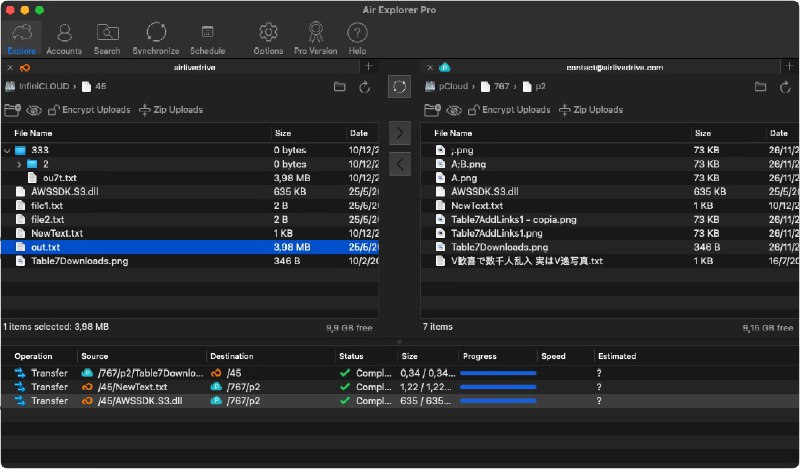Click the browse folder icon in right pane
This screenshot has width=800, height=469.
click(760, 87)
